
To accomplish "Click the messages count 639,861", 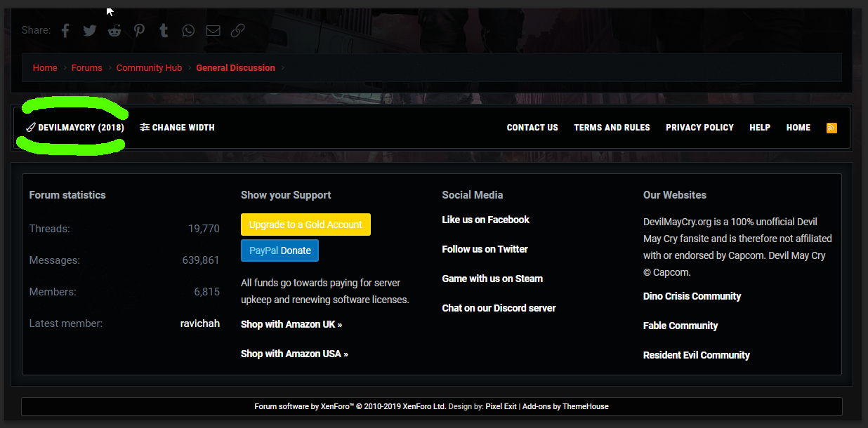I will click(x=201, y=260).
